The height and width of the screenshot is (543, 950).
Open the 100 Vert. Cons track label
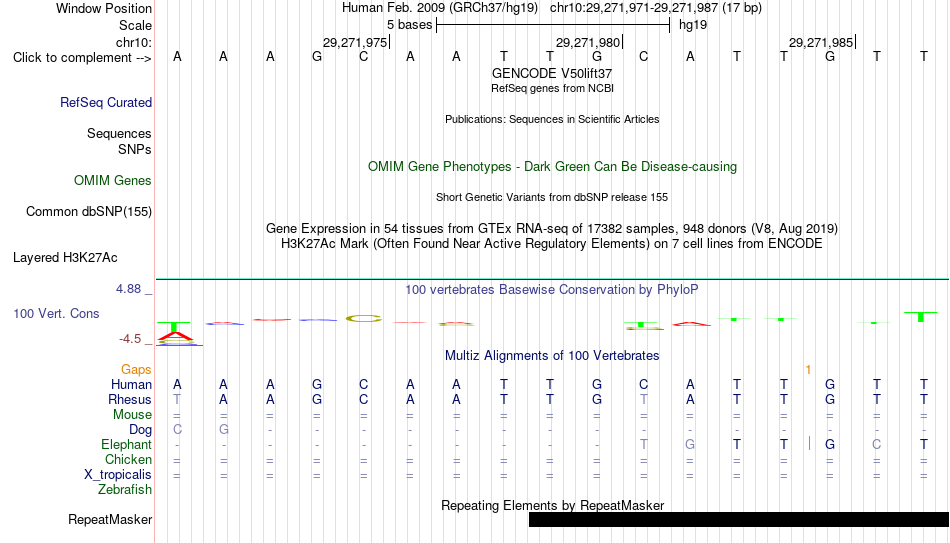56,313
